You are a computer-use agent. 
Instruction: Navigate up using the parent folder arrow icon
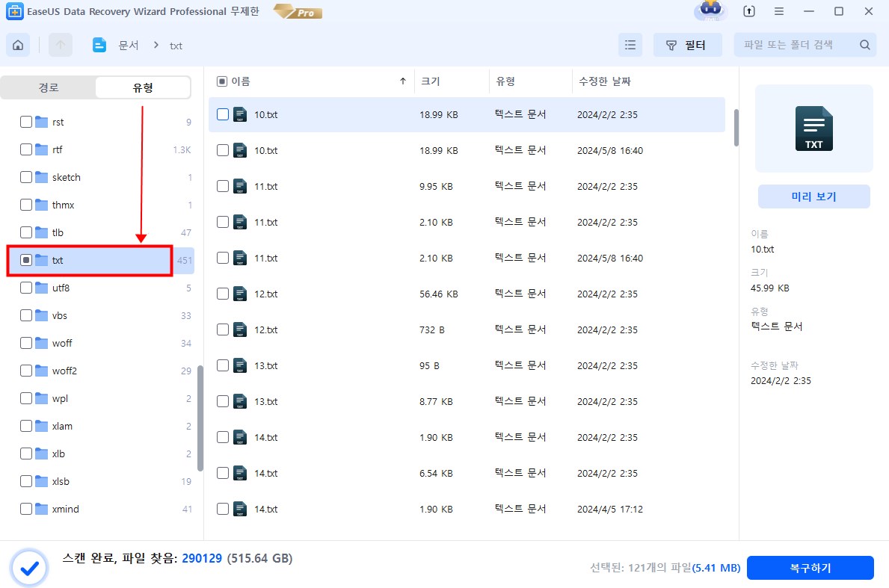[60, 45]
